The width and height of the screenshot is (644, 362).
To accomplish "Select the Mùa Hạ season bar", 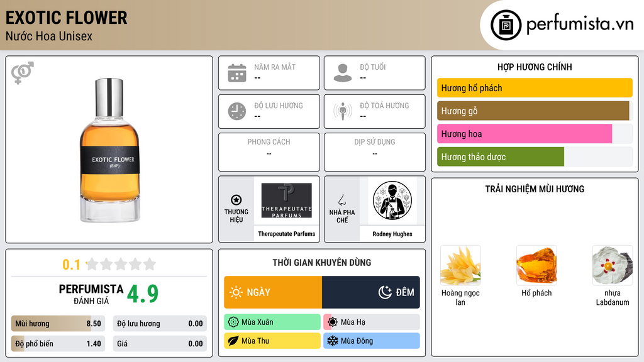I will click(x=372, y=322).
